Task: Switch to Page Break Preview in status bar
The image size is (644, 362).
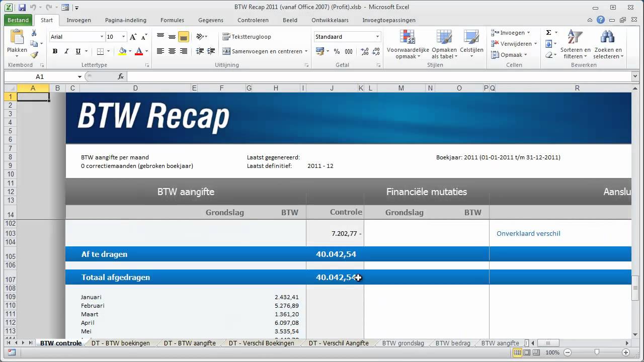Action: 536,352
